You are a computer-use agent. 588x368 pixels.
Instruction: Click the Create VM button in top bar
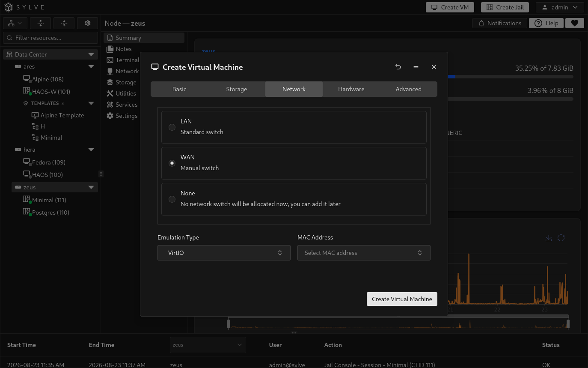pos(450,7)
